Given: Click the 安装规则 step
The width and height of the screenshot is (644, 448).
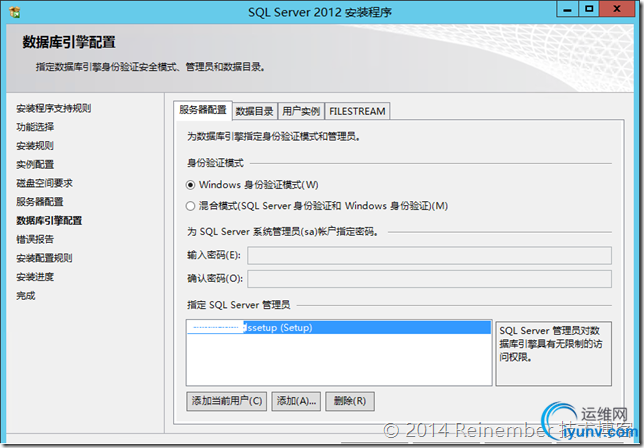Looking at the screenshot, I should click(x=35, y=146).
